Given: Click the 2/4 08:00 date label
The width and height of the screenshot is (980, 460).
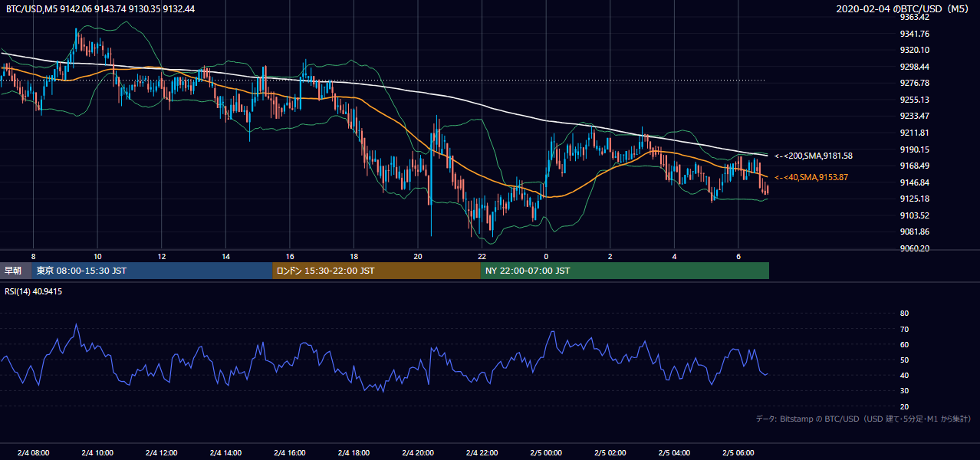Looking at the screenshot, I should [x=33, y=452].
